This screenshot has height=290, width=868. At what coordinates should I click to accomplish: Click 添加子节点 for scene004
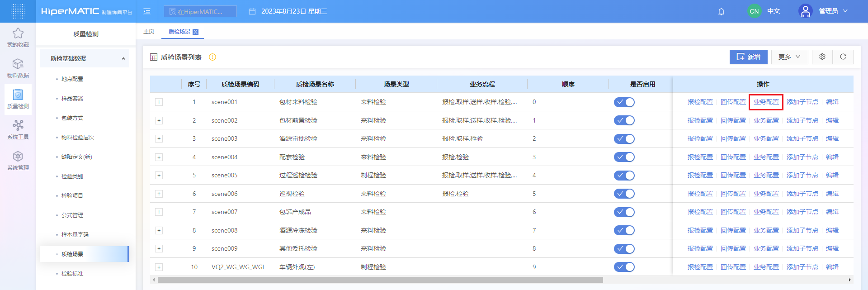(x=802, y=157)
